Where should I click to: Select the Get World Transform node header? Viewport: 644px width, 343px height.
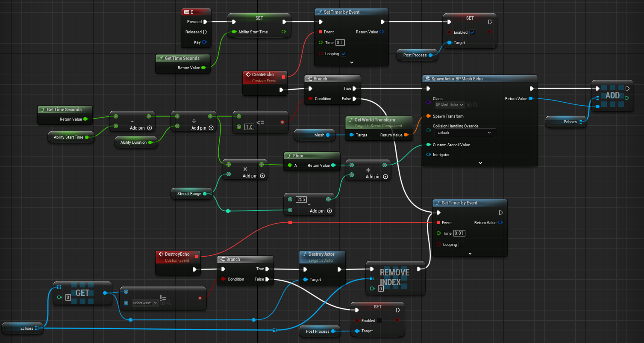tap(374, 120)
